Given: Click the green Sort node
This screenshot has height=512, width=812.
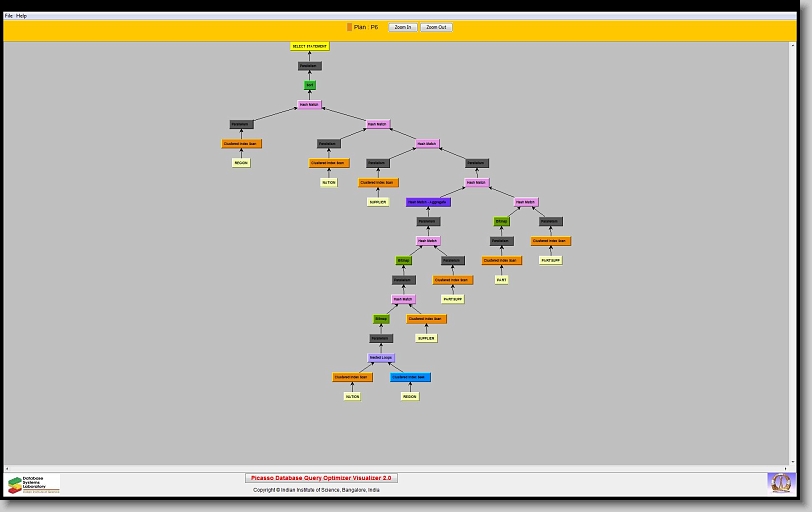Looking at the screenshot, I should (310, 85).
